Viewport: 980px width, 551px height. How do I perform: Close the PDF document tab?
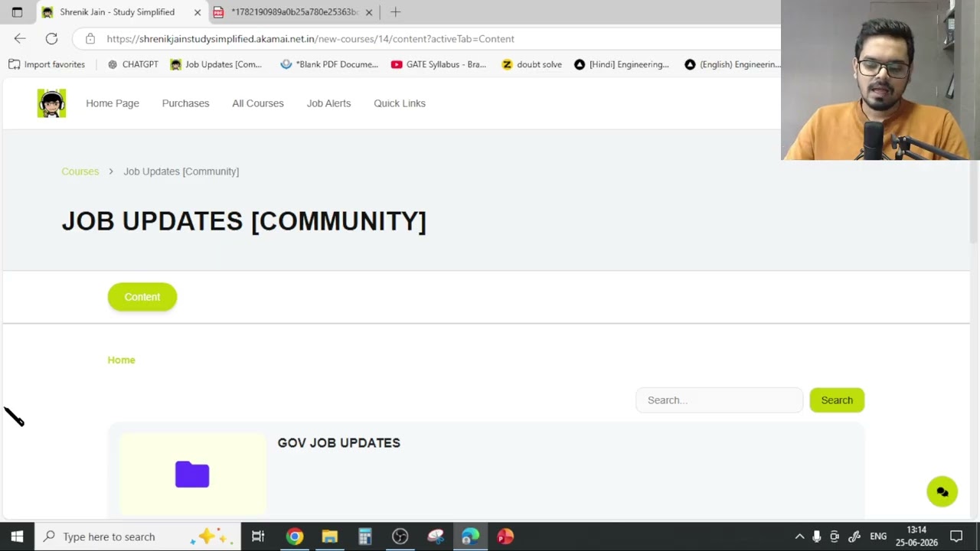369,12
